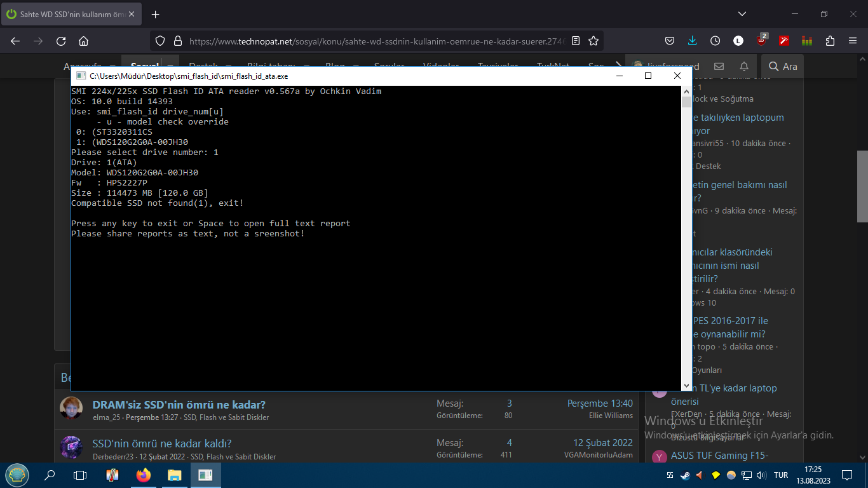Viewport: 868px width, 488px height.
Task: Switch to Firefox from the taskbar
Action: click(144, 475)
